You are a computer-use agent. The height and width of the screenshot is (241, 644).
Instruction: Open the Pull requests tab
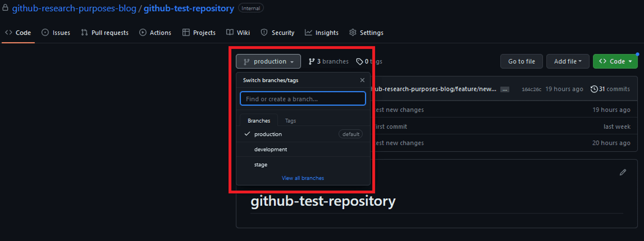pos(105,33)
